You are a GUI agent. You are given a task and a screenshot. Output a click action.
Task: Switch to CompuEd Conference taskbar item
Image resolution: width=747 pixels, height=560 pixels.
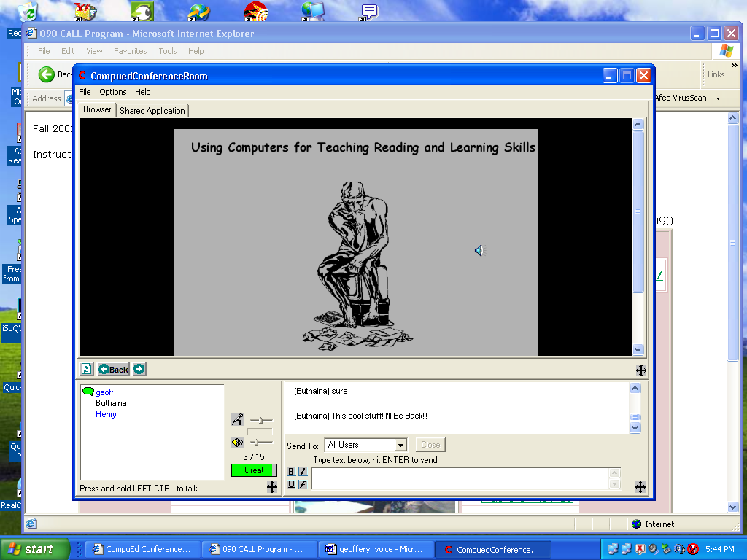pos(142,549)
